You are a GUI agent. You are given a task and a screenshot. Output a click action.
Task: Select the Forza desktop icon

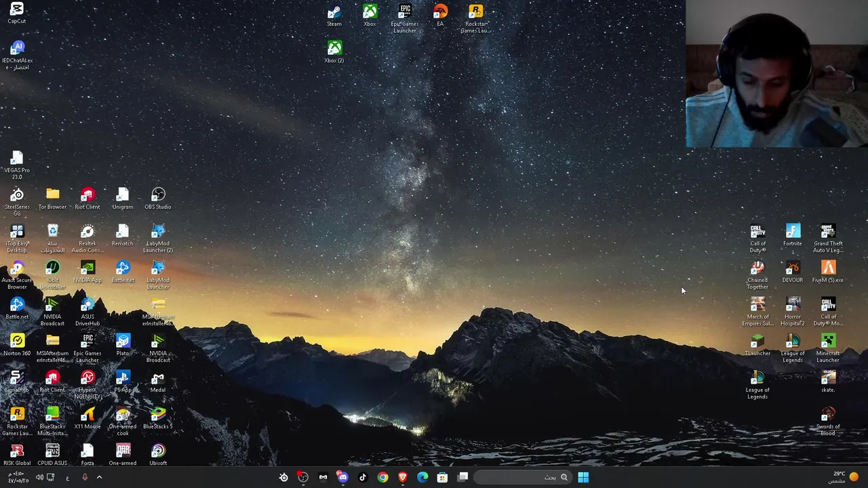pos(87,454)
